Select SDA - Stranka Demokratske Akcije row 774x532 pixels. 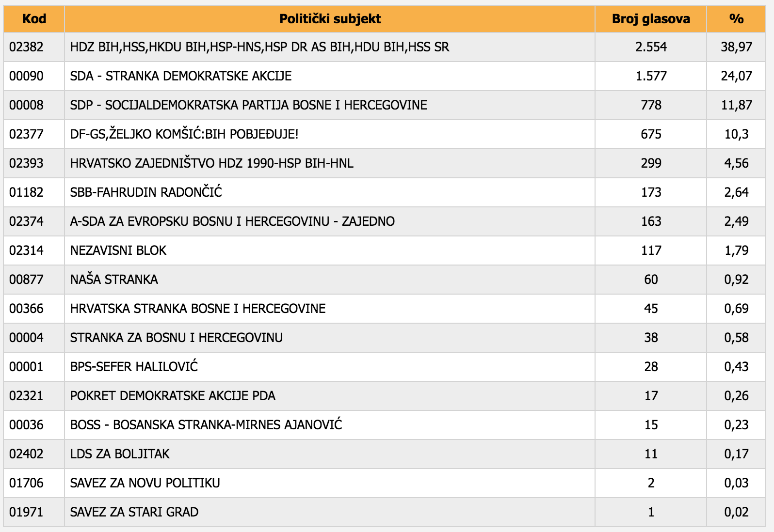[181, 76]
